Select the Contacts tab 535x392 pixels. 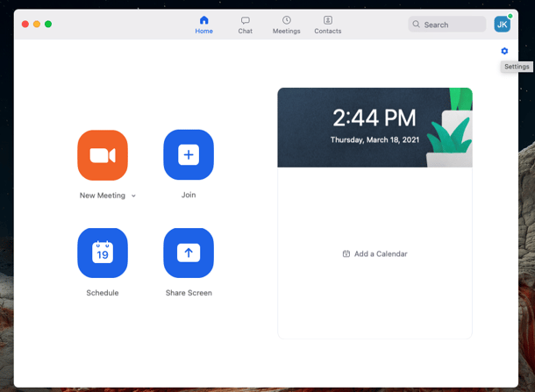click(327, 25)
